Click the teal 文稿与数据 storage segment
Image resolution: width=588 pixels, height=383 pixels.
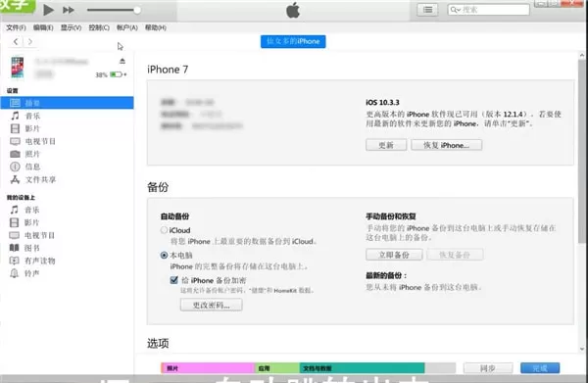click(362, 368)
